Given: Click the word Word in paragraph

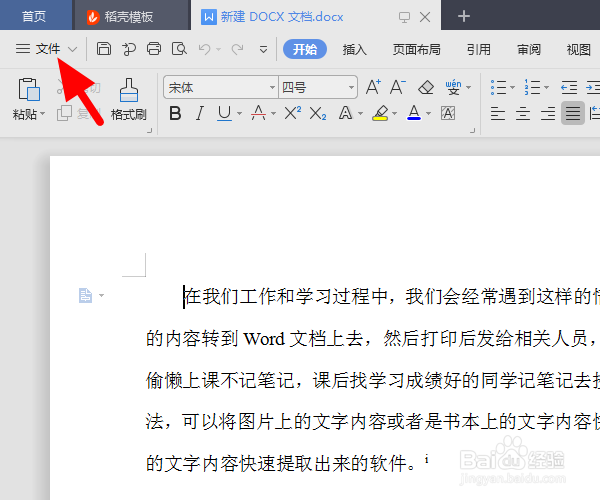Looking at the screenshot, I should pyautogui.click(x=264, y=339).
